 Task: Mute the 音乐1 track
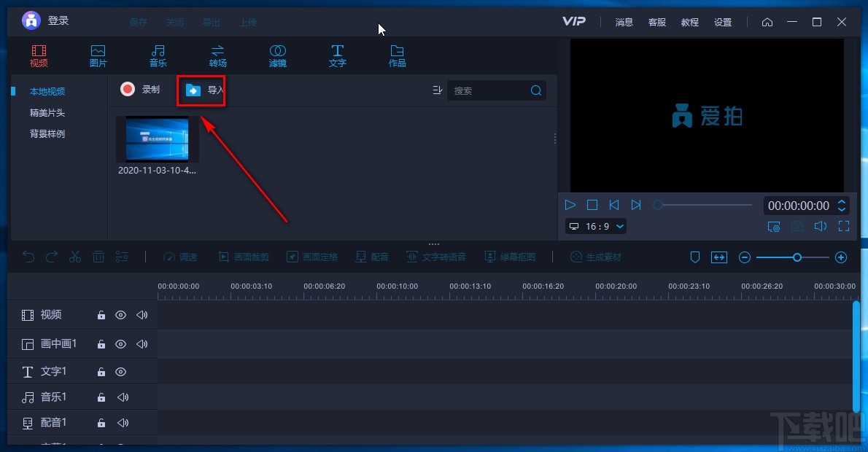(x=123, y=397)
